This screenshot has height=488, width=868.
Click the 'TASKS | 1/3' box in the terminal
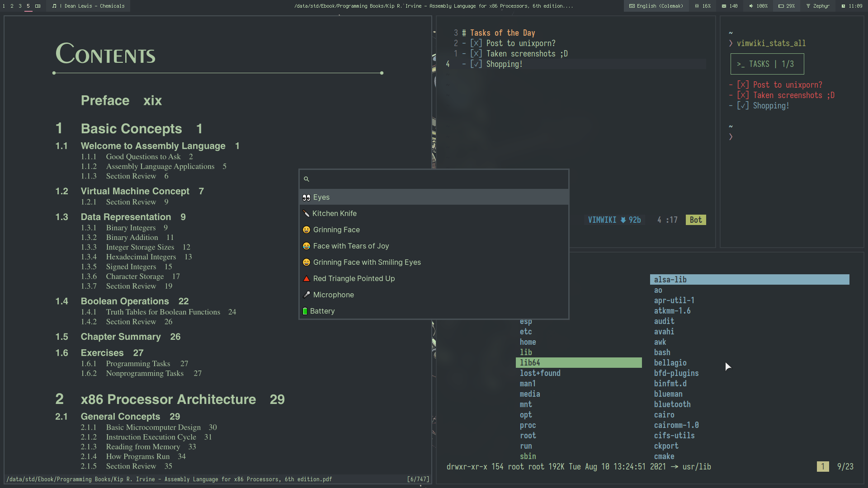point(767,64)
